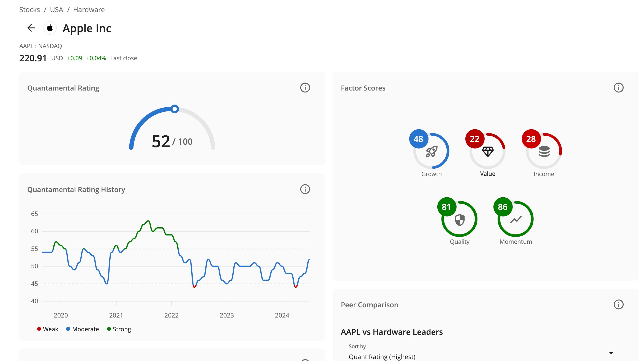
Task: Go to the Stocks breadcrumb
Action: tap(29, 10)
